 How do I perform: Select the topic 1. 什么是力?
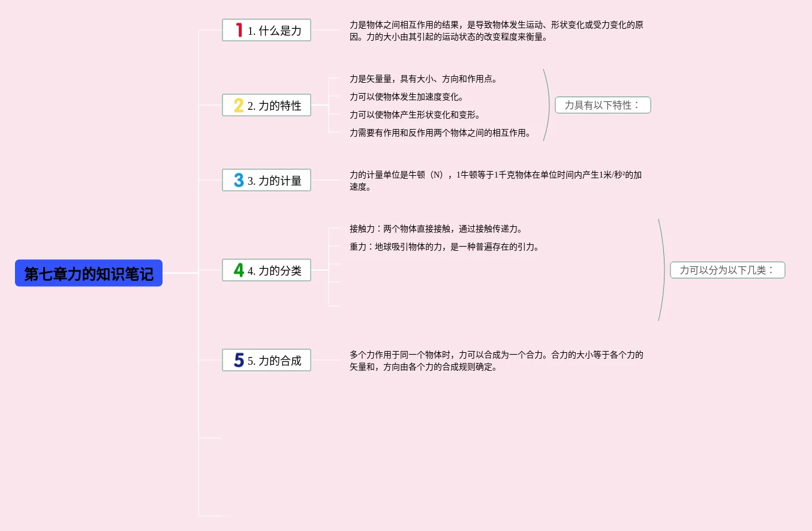pos(266,30)
